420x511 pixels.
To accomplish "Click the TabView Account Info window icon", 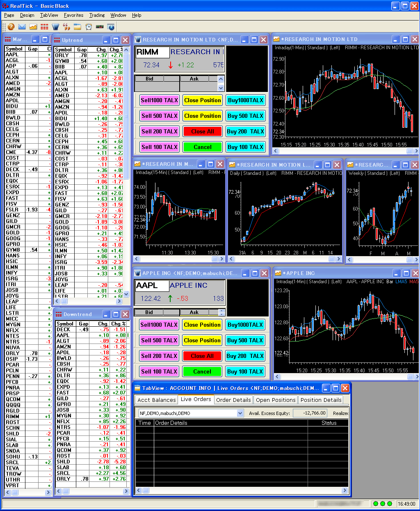I will [137, 388].
